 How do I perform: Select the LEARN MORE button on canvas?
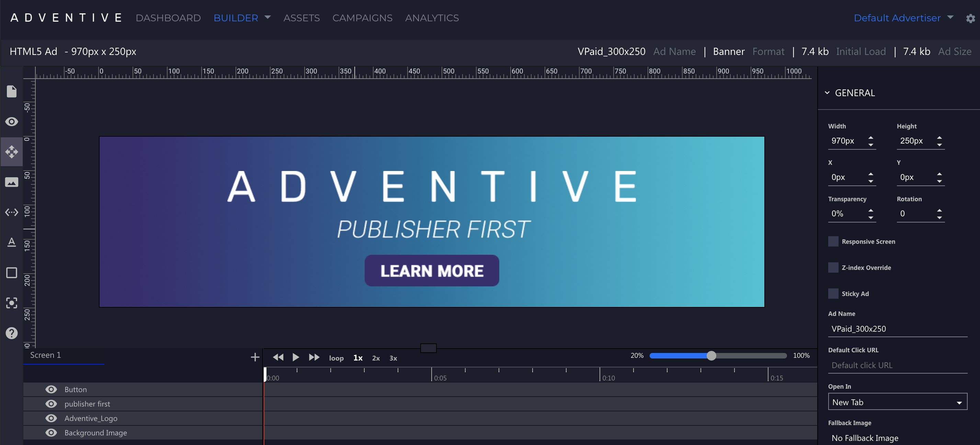coord(432,271)
